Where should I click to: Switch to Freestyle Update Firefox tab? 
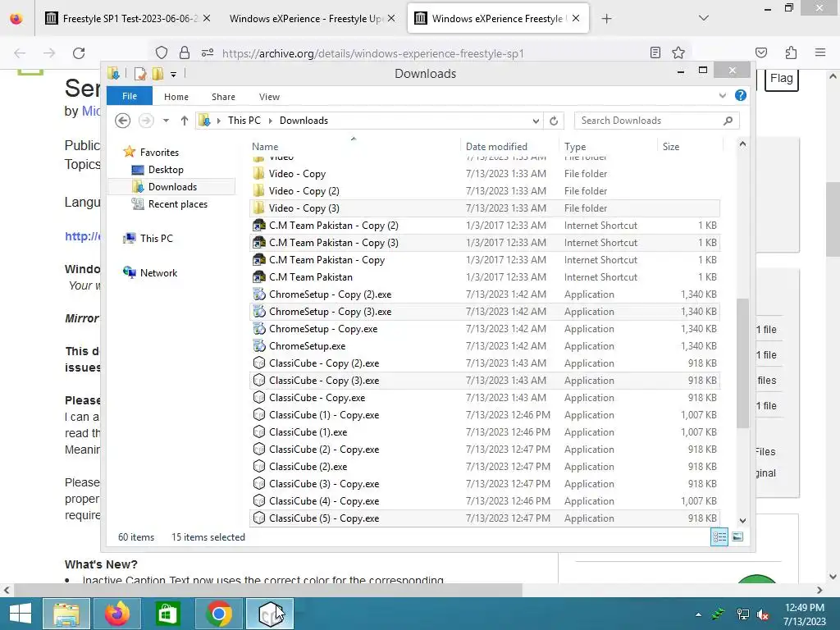click(x=311, y=18)
